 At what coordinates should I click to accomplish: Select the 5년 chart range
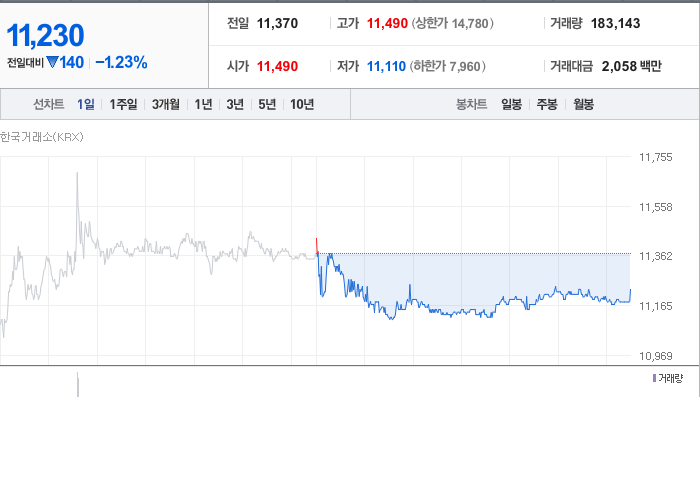[267, 104]
